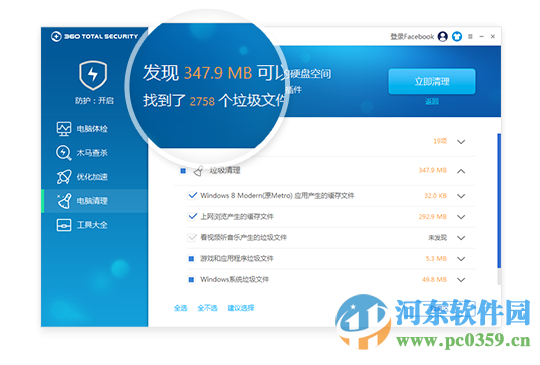The height and width of the screenshot is (365, 540).
Task: Click the protection shield icon
Action: tap(93, 75)
